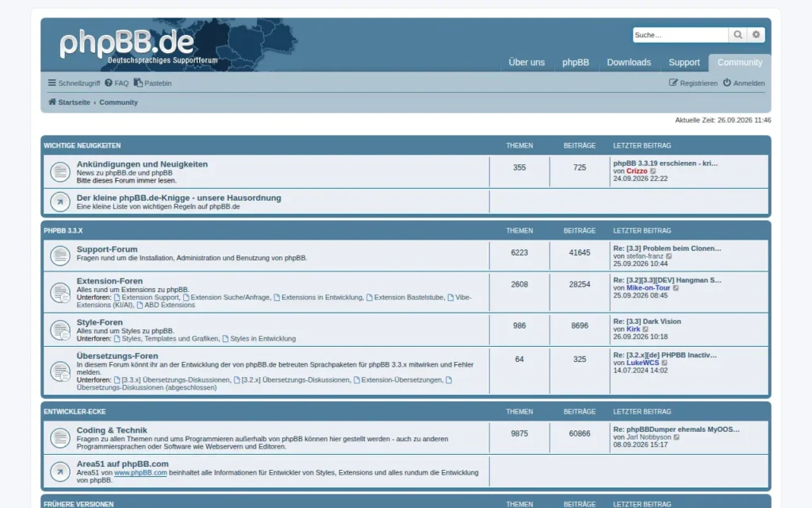Jump to latest post icon after Mike-on-Tour
Image resolution: width=812 pixels, height=508 pixels.
(x=676, y=287)
